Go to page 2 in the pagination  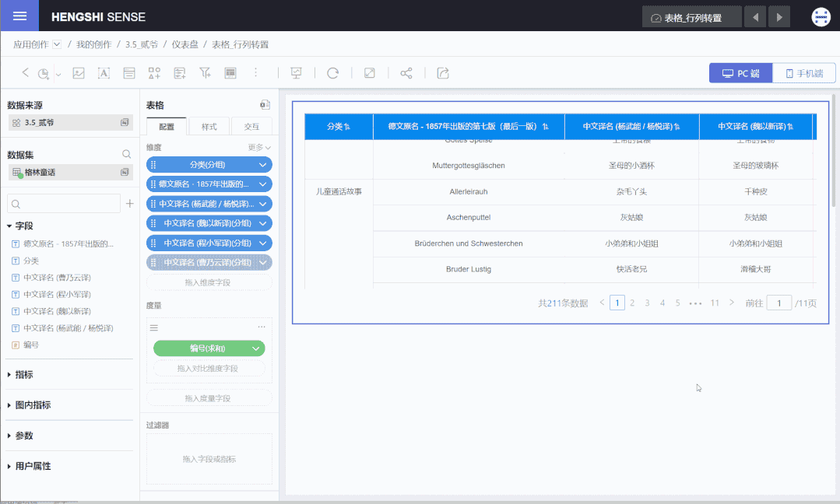coord(632,303)
